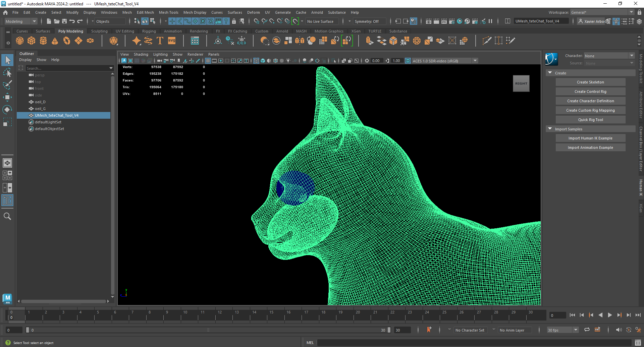Activate the Rotate tool in toolbox
The image size is (644, 347).
tap(7, 110)
